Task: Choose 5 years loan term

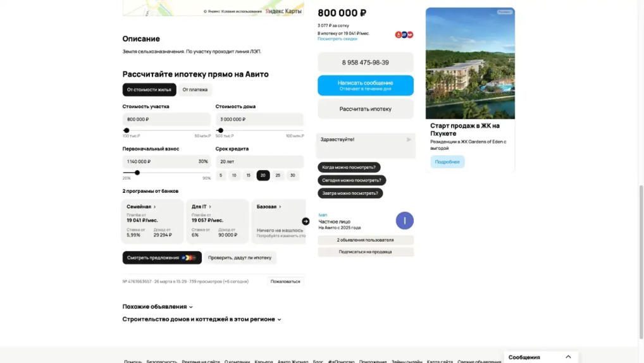Action: 221,175
